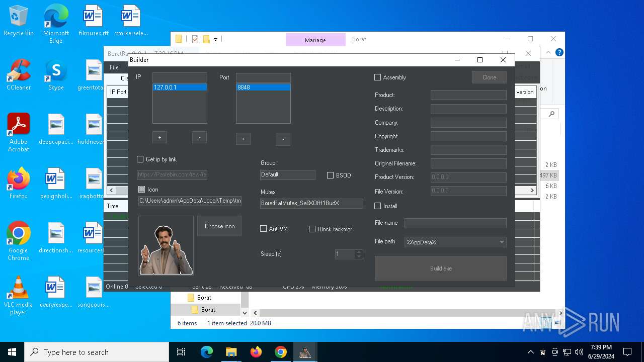Open Edge from the taskbar

tap(207, 352)
